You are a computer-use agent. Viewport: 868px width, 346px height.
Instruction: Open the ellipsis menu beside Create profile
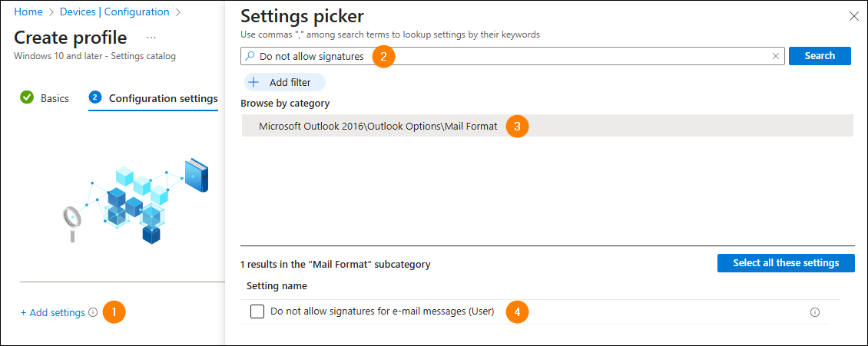tap(151, 38)
